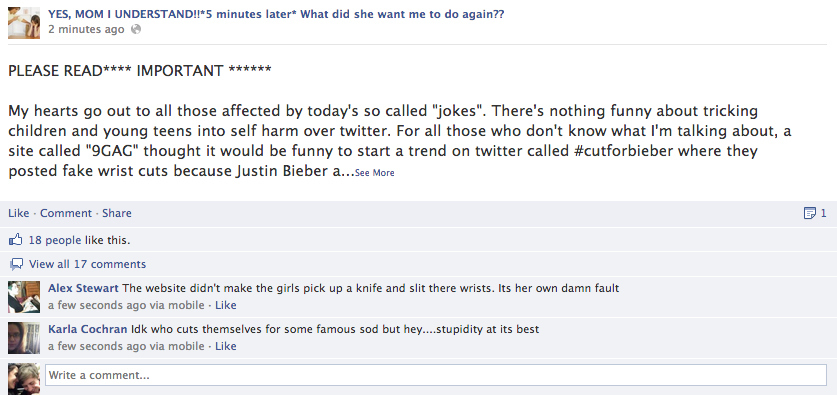Click the page profile picture thumbnail
837x395 pixels.
(x=24, y=23)
